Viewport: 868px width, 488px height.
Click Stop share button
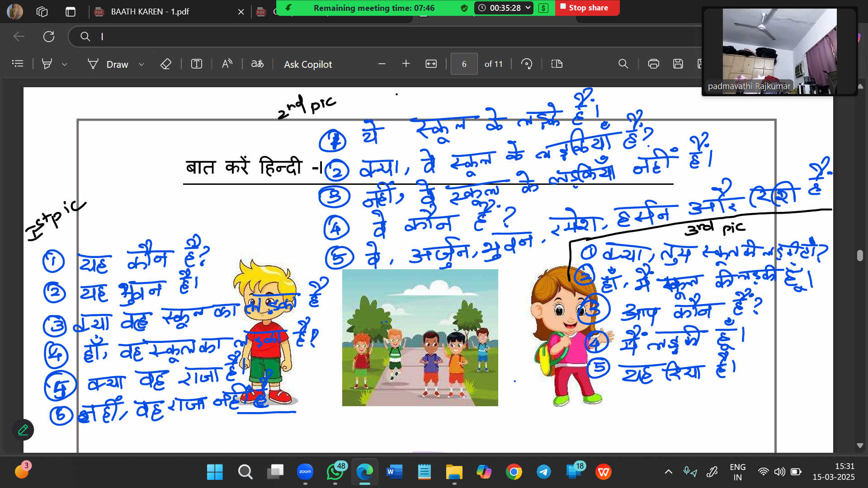[587, 8]
